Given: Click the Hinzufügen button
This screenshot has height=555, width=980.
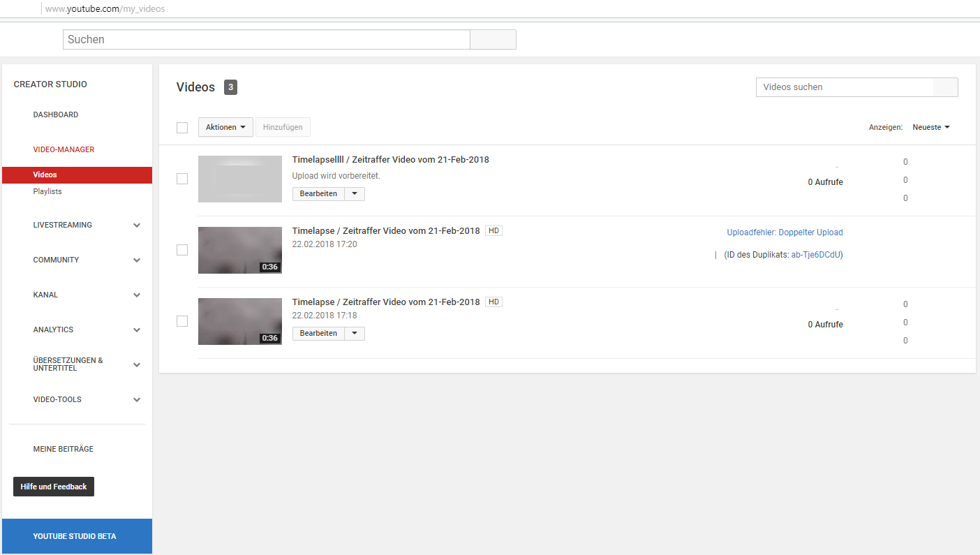Looking at the screenshot, I should pyautogui.click(x=283, y=127).
